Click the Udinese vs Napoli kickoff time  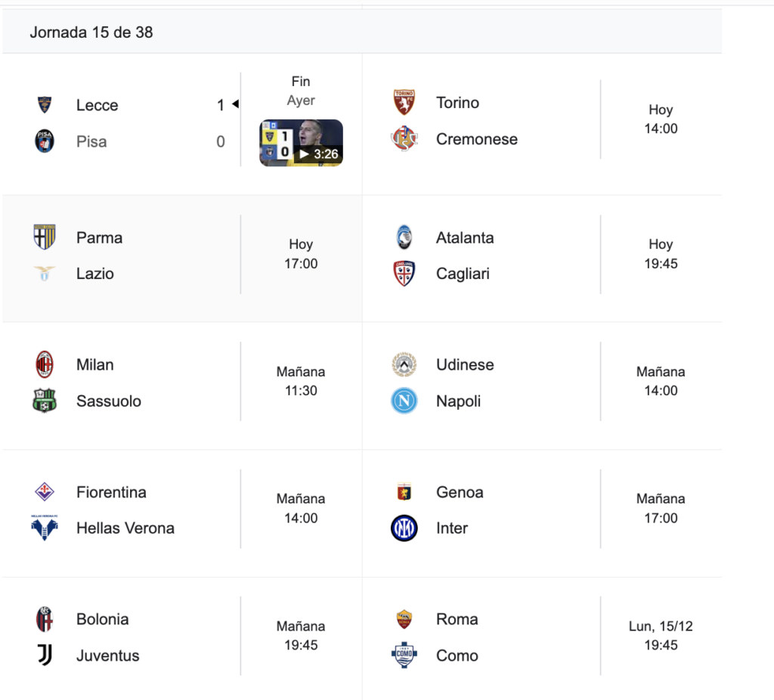[661, 381]
